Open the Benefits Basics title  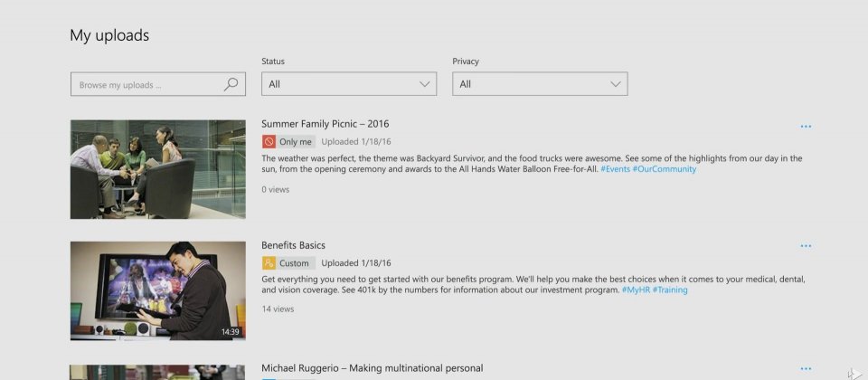293,245
